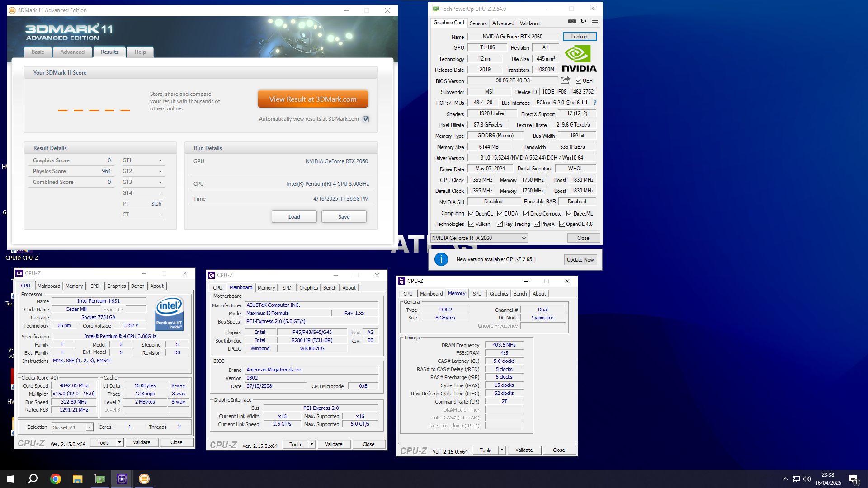Toggle the CUDA checkbox
Image resolution: width=868 pixels, height=488 pixels.
tap(500, 214)
